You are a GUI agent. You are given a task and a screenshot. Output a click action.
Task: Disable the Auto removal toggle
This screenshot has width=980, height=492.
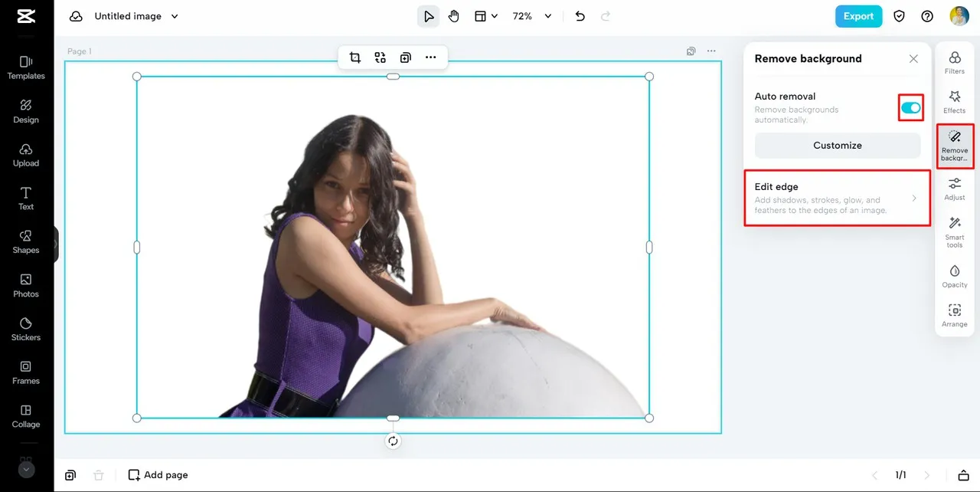click(910, 107)
